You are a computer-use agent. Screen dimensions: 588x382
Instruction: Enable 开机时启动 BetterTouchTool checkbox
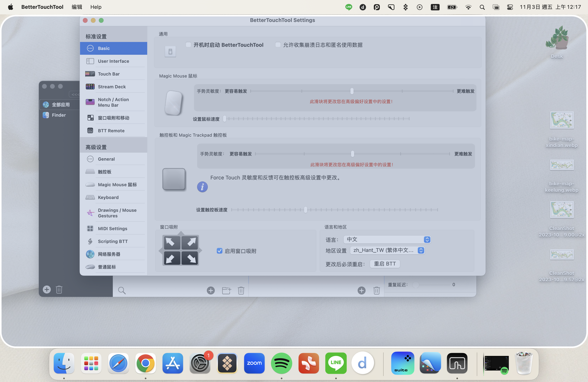188,45
